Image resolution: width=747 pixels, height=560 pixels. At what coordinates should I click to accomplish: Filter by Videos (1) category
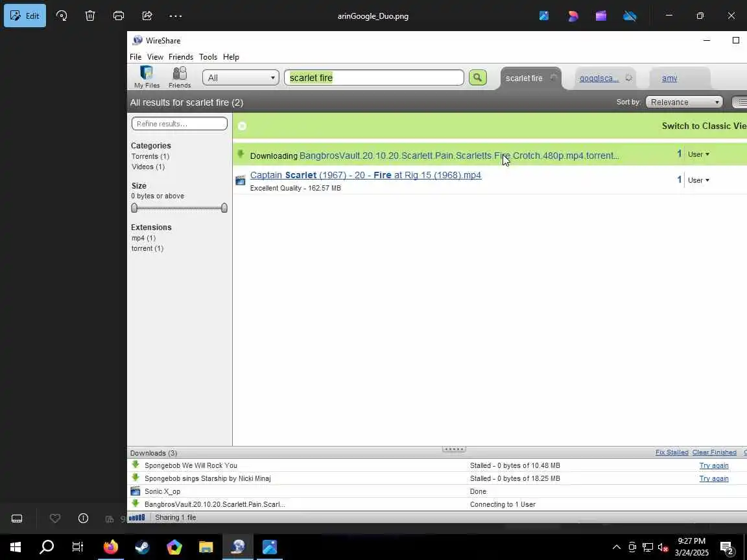(x=148, y=167)
